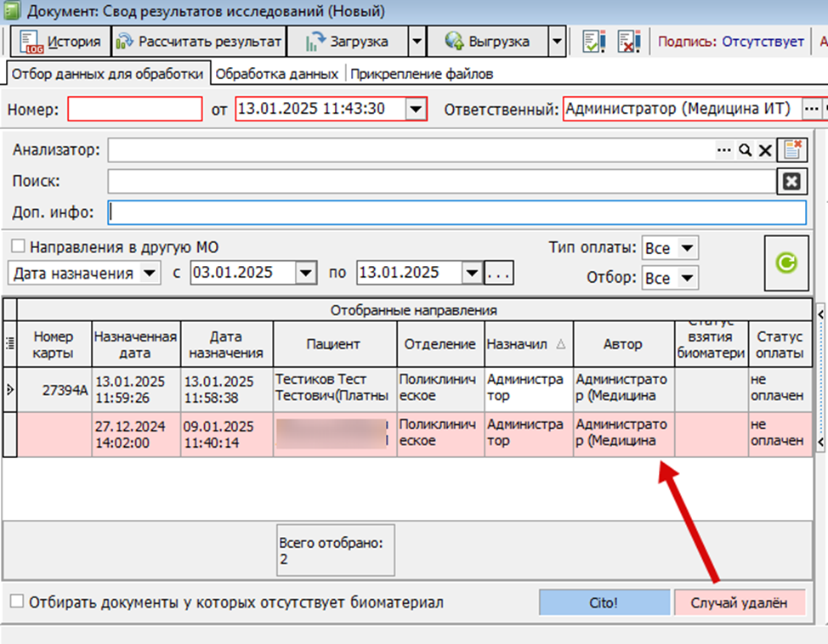Enable the Направления в другую МО checkbox
Screen dimensions: 828x644
[18, 247]
